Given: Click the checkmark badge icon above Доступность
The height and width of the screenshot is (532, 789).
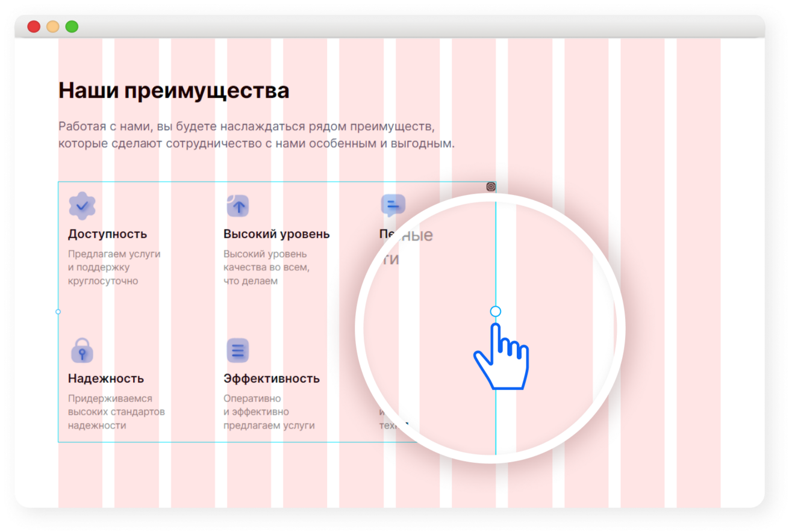Looking at the screenshot, I should (x=82, y=206).
